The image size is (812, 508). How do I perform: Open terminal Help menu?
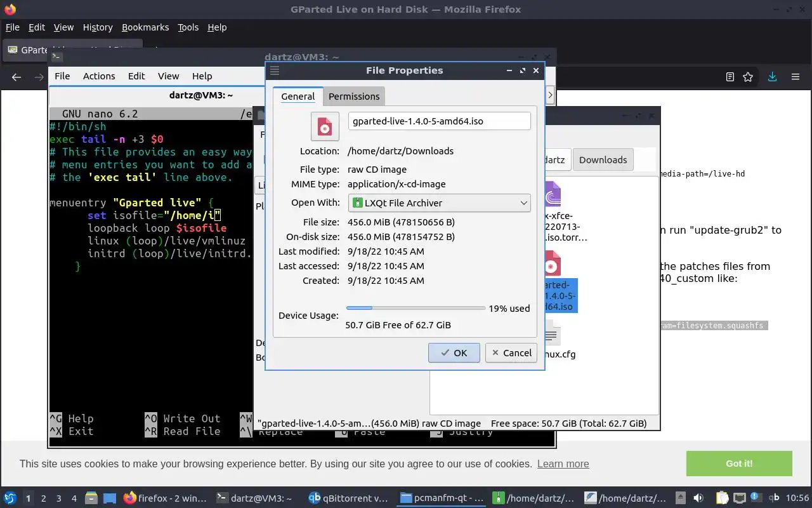pos(202,76)
